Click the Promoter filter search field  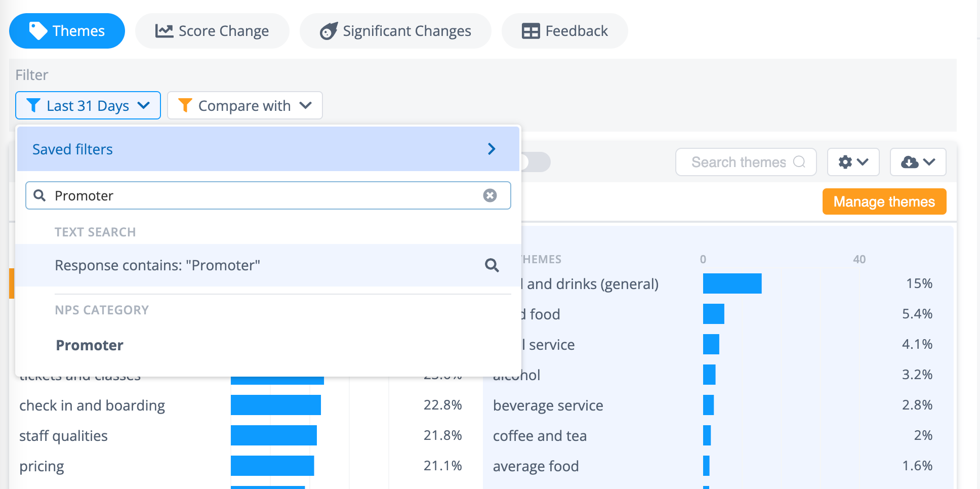click(x=268, y=195)
